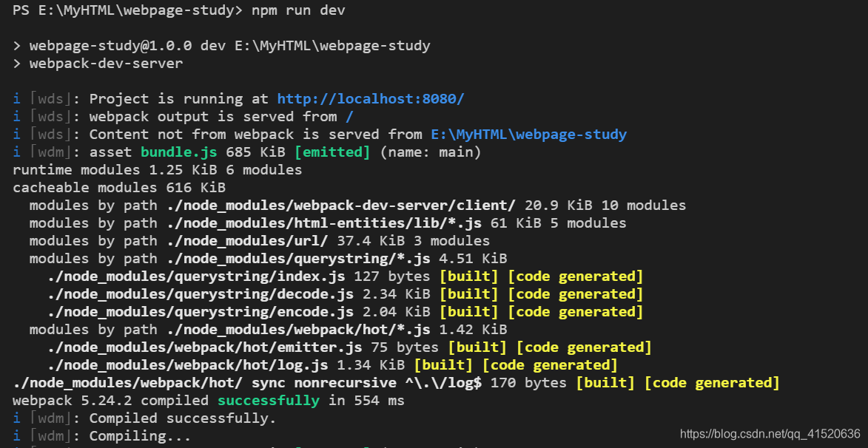
Task: Click the green "bundle.js" asset name
Action: pyautogui.click(x=179, y=152)
